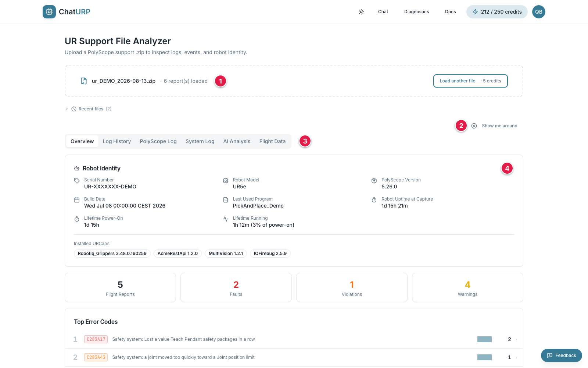Open the QB user avatar menu
The height and width of the screenshot is (368, 588).
pyautogui.click(x=539, y=12)
